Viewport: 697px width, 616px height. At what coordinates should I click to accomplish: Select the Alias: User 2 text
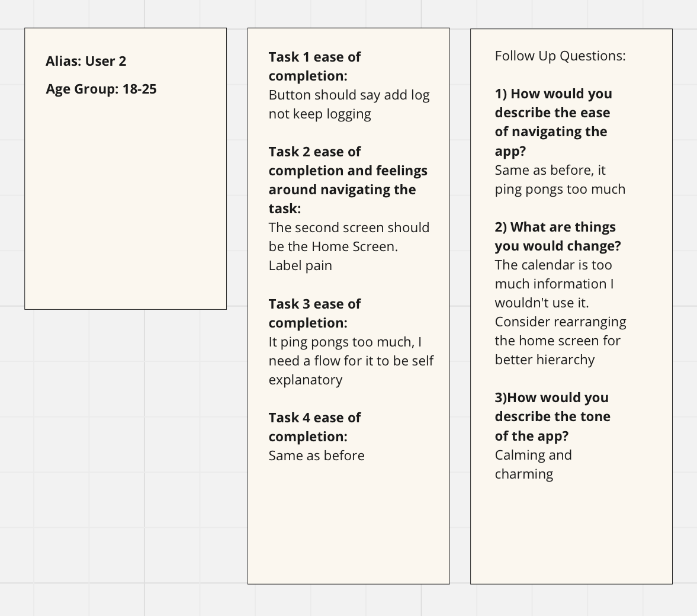point(86,61)
